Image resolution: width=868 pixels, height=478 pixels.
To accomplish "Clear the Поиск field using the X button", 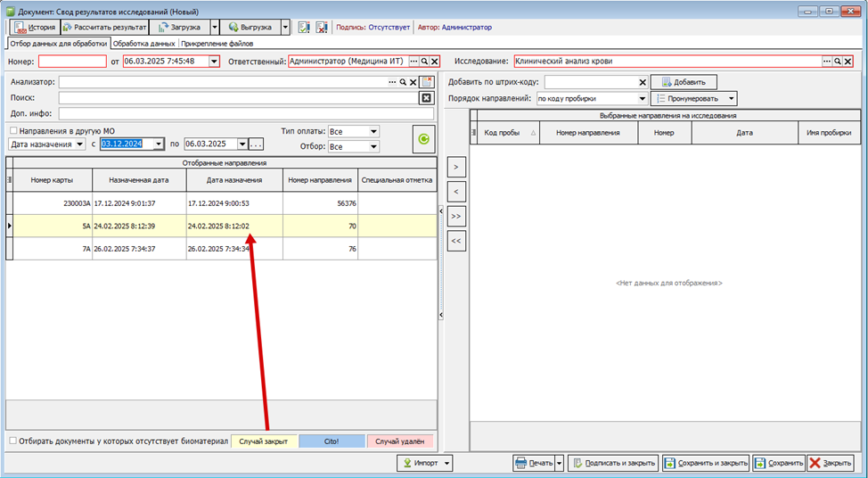I will (x=426, y=98).
